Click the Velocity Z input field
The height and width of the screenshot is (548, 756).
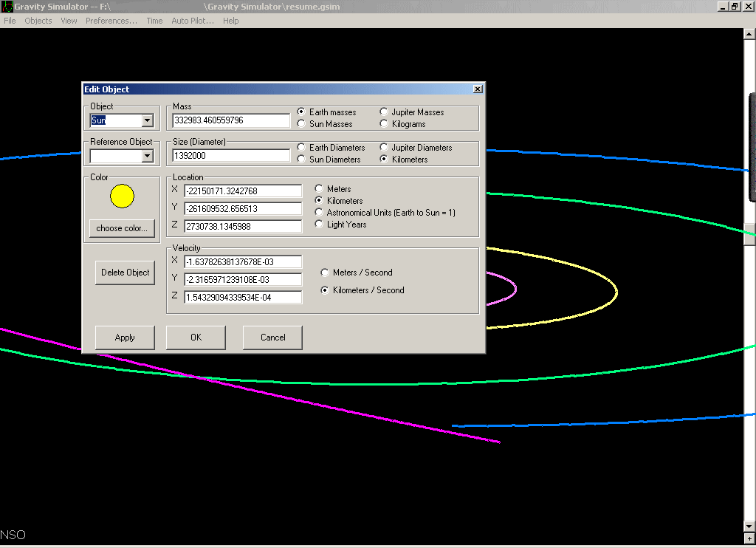point(243,298)
